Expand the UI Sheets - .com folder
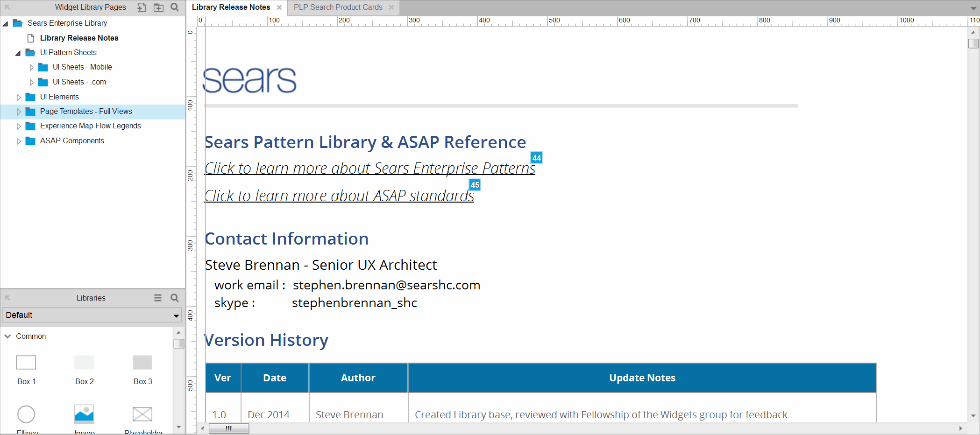The image size is (980, 435). point(31,83)
